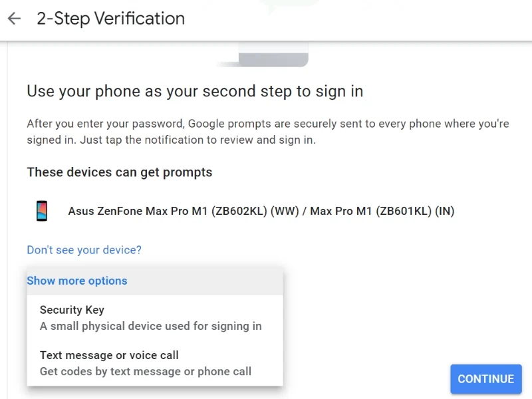The height and width of the screenshot is (399, 532).
Task: Click the "After you enter your password" sentence
Action: (x=105, y=124)
